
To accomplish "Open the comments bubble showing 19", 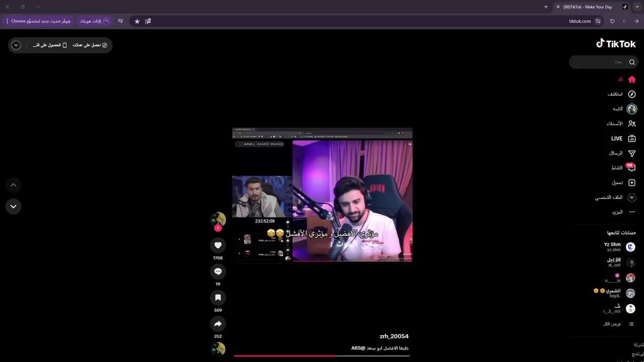I will [x=218, y=271].
